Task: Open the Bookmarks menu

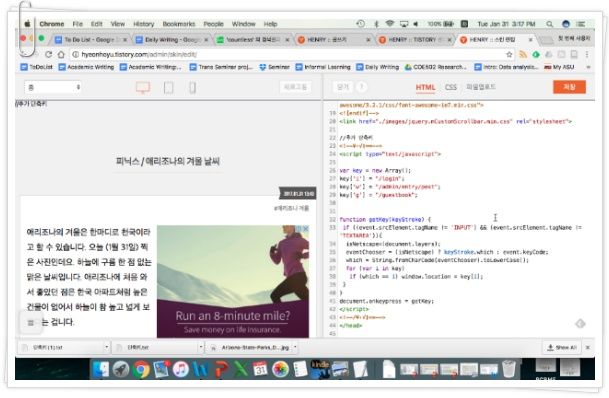Action: (x=179, y=24)
